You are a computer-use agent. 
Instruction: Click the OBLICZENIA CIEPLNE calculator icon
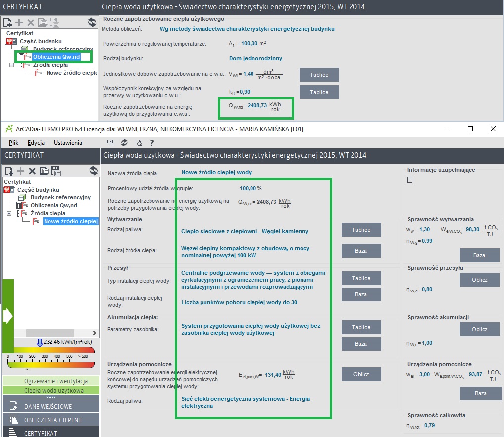[14, 420]
